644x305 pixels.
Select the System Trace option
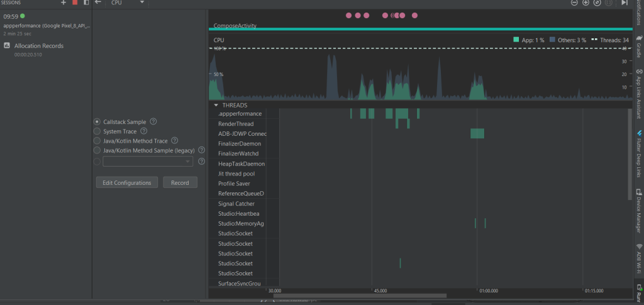(x=97, y=131)
